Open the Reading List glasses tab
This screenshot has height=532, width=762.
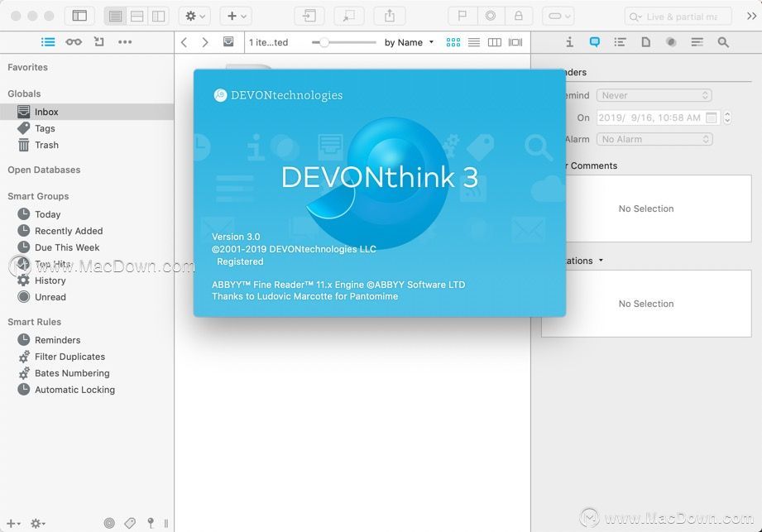pyautogui.click(x=74, y=42)
